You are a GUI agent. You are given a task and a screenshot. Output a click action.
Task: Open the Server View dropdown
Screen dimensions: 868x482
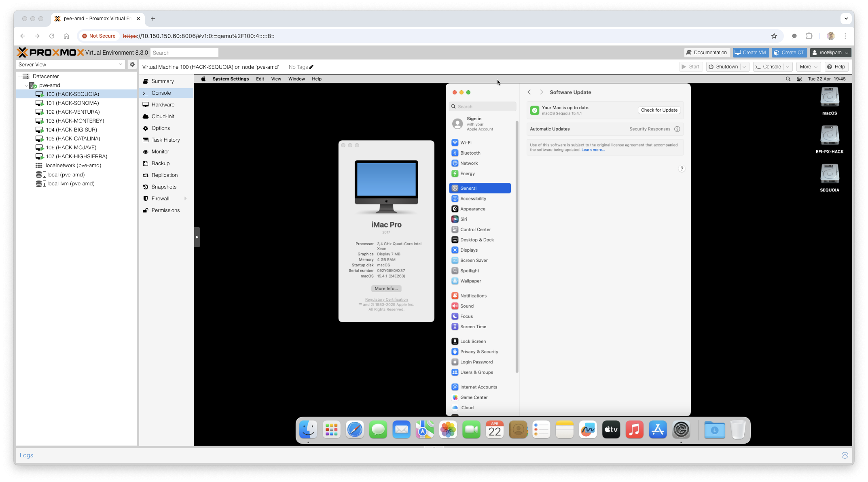70,64
